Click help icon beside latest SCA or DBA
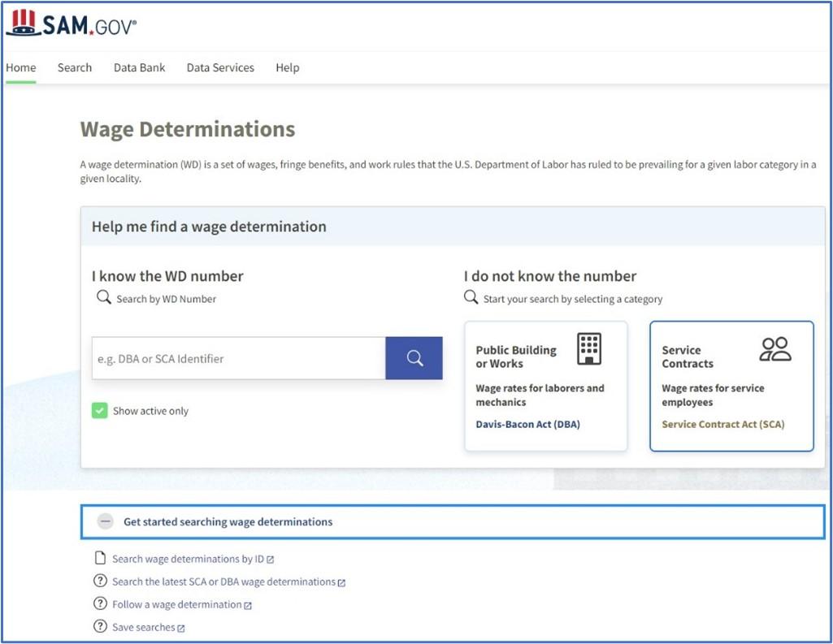Image resolution: width=833 pixels, height=644 pixels. point(100,581)
